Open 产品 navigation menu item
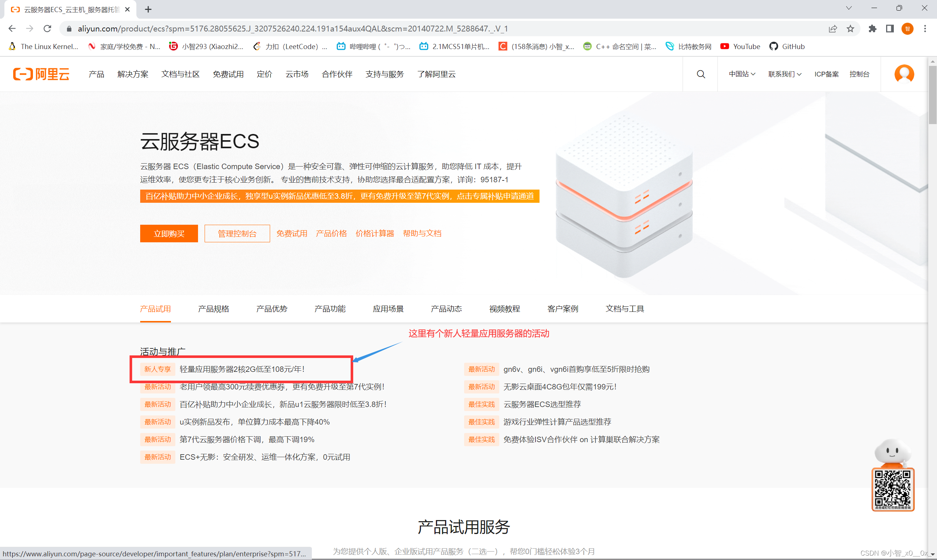 click(96, 74)
